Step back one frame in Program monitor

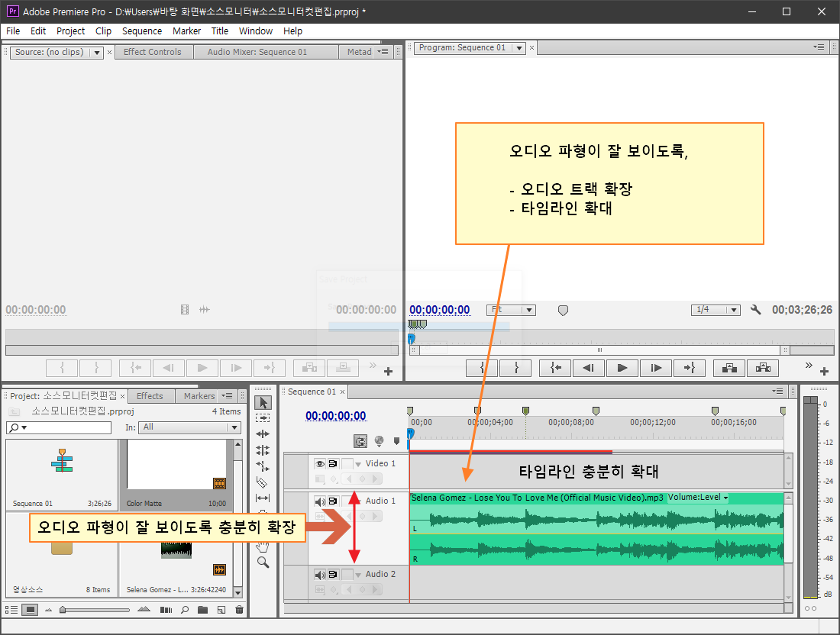[589, 368]
